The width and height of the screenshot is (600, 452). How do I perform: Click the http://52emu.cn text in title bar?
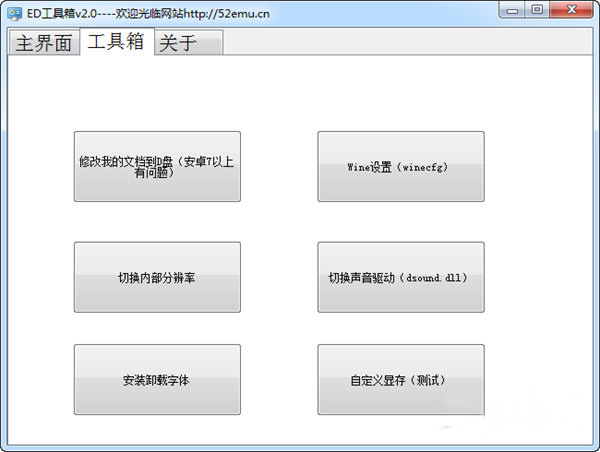coord(230,12)
